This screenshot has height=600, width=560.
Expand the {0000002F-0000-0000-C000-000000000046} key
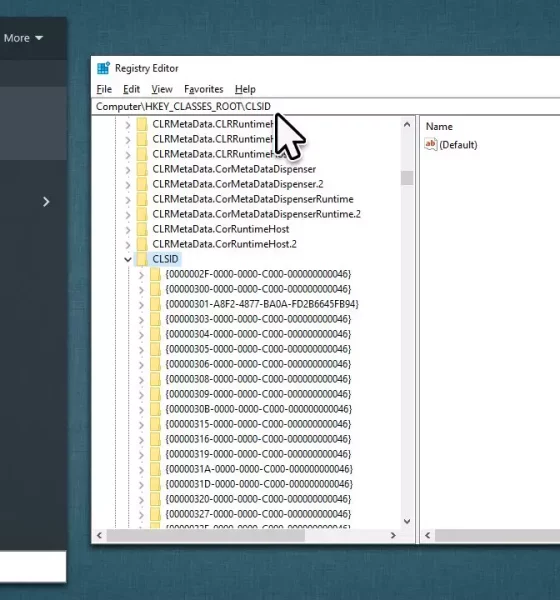141,274
